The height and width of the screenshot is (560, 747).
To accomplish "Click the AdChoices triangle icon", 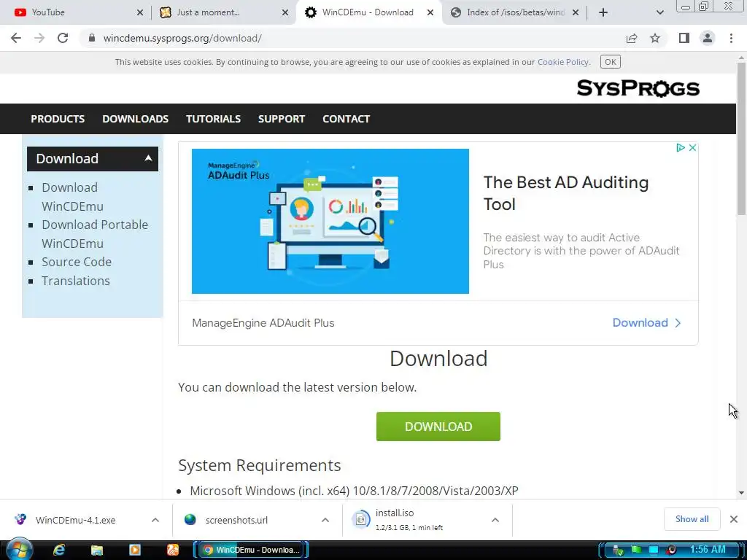I will 681,147.
